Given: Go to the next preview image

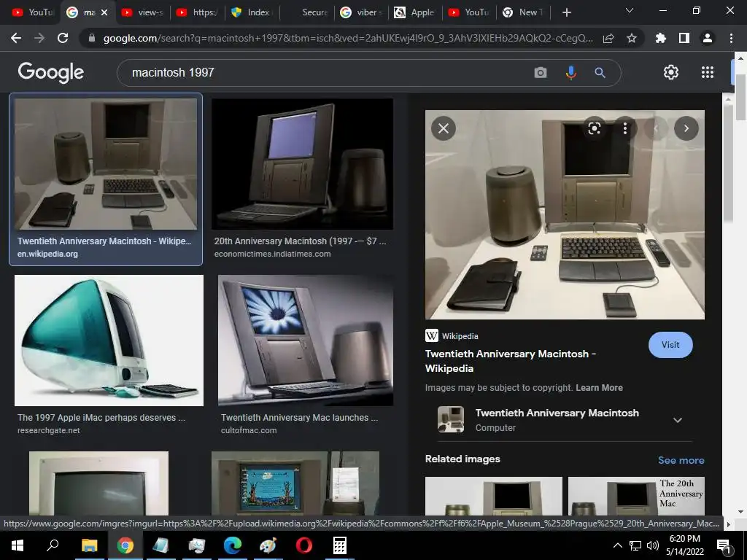Looking at the screenshot, I should [x=686, y=128].
